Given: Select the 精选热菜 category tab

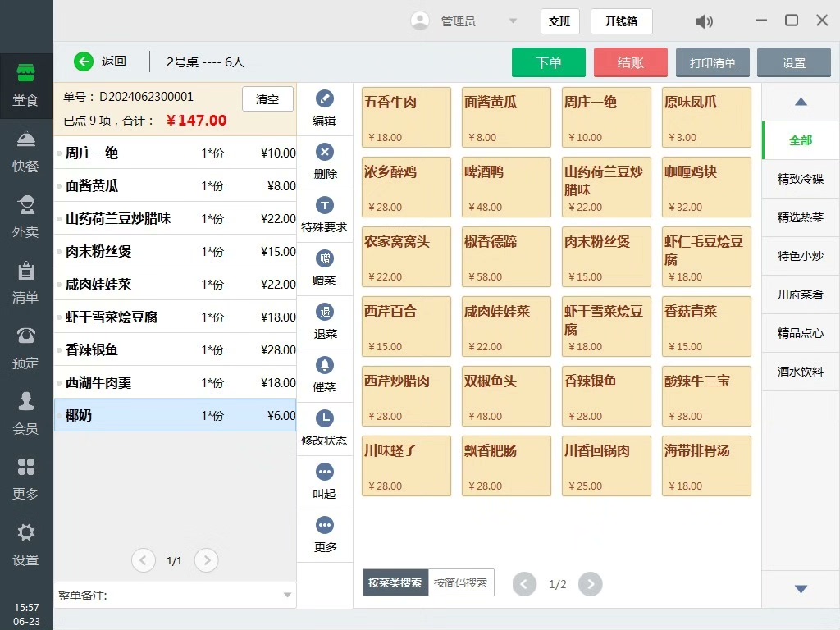Looking at the screenshot, I should [800, 217].
